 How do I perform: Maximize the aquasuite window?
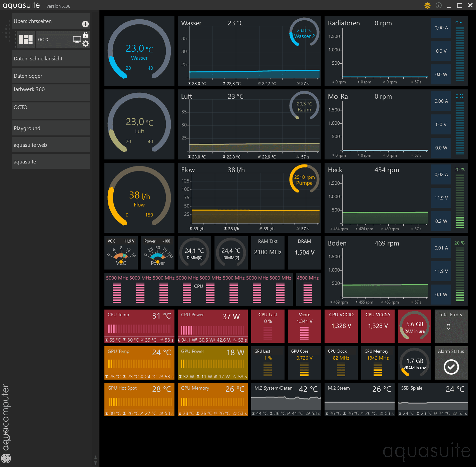coord(460,5)
